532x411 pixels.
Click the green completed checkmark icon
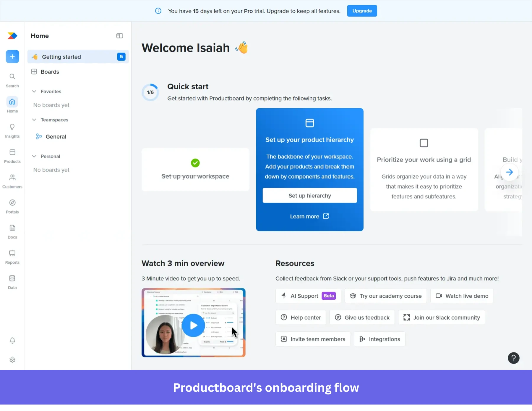(x=195, y=163)
